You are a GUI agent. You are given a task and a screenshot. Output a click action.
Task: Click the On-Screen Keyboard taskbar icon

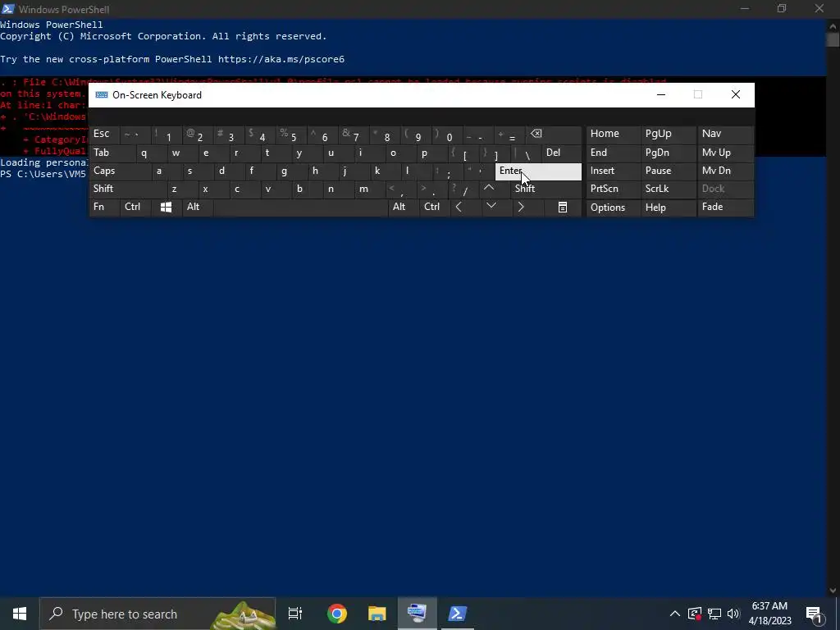(418, 614)
